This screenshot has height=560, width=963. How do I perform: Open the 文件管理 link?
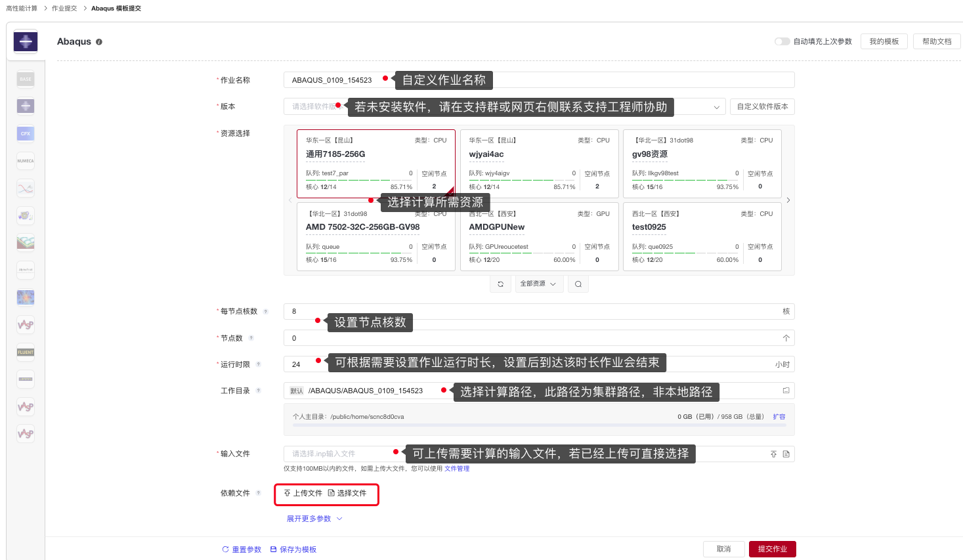tap(457, 469)
